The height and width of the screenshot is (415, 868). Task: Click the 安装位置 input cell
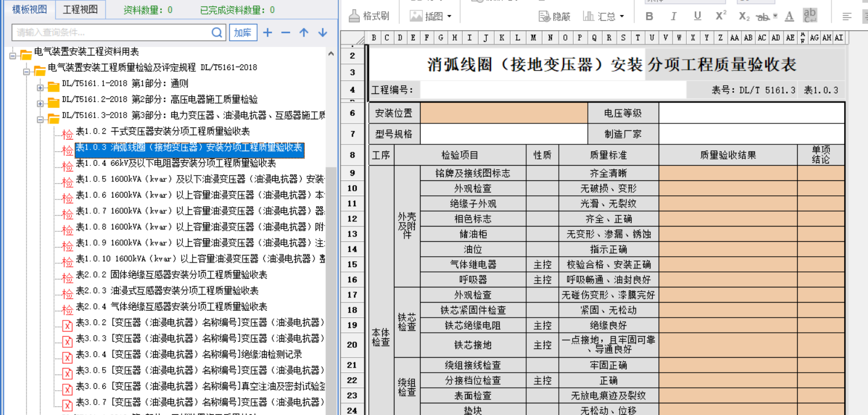(504, 113)
